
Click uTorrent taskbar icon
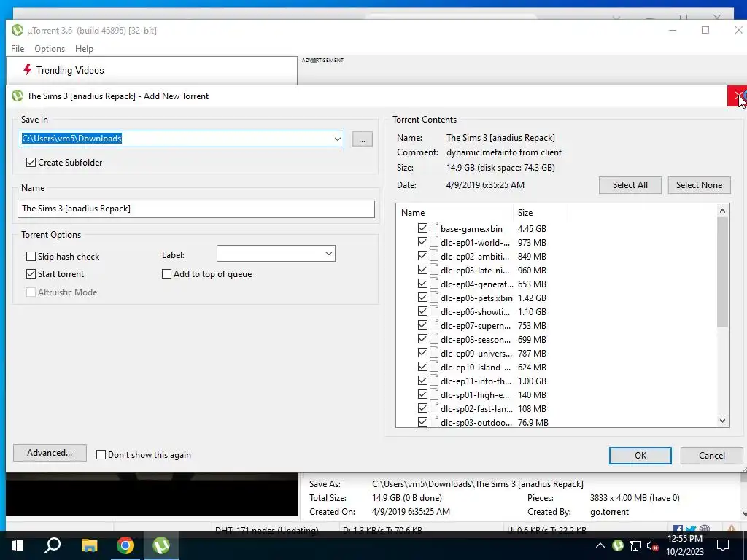click(x=161, y=545)
